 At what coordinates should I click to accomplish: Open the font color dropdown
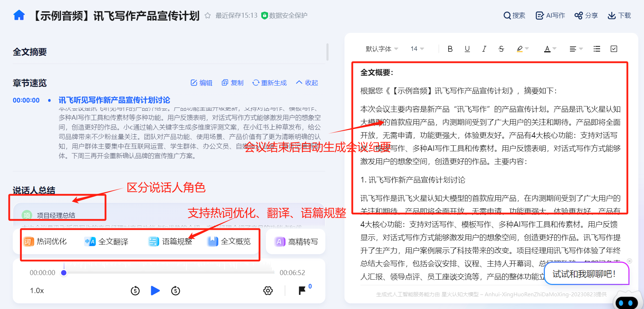point(554,49)
